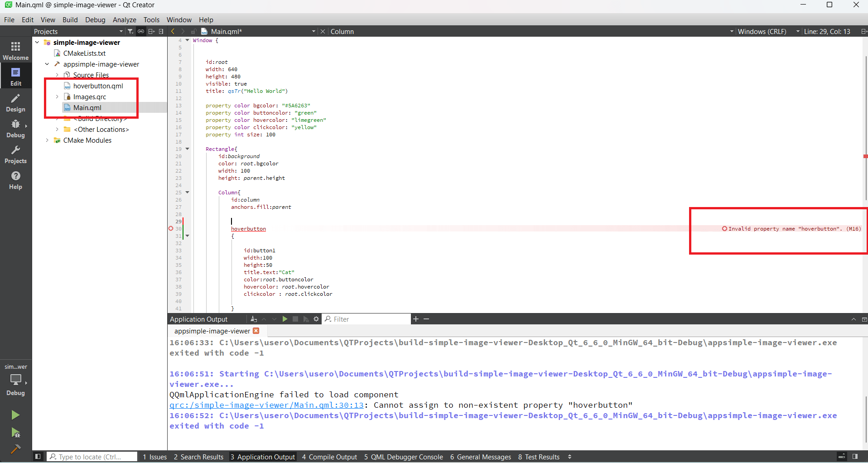The image size is (868, 463).
Task: Switch to the Compile Output tab
Action: [329, 457]
